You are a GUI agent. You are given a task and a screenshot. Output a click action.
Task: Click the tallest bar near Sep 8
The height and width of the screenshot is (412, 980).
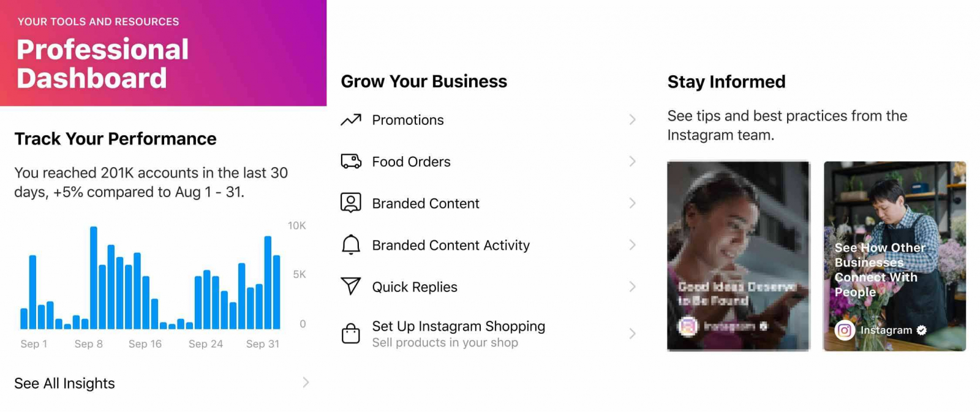(94, 278)
